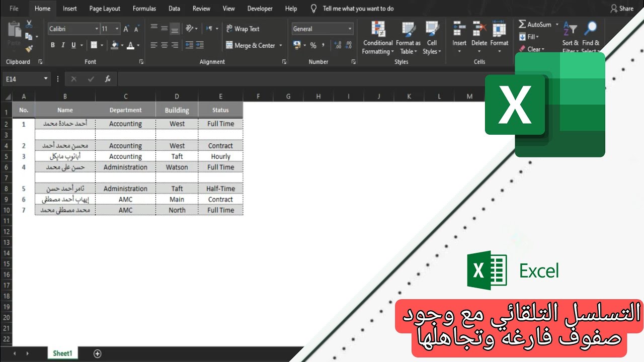Click the Clear button
644x362 pixels.
530,49
